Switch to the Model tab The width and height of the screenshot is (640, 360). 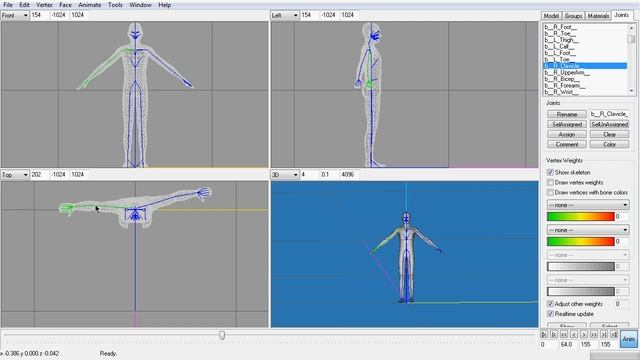(551, 16)
